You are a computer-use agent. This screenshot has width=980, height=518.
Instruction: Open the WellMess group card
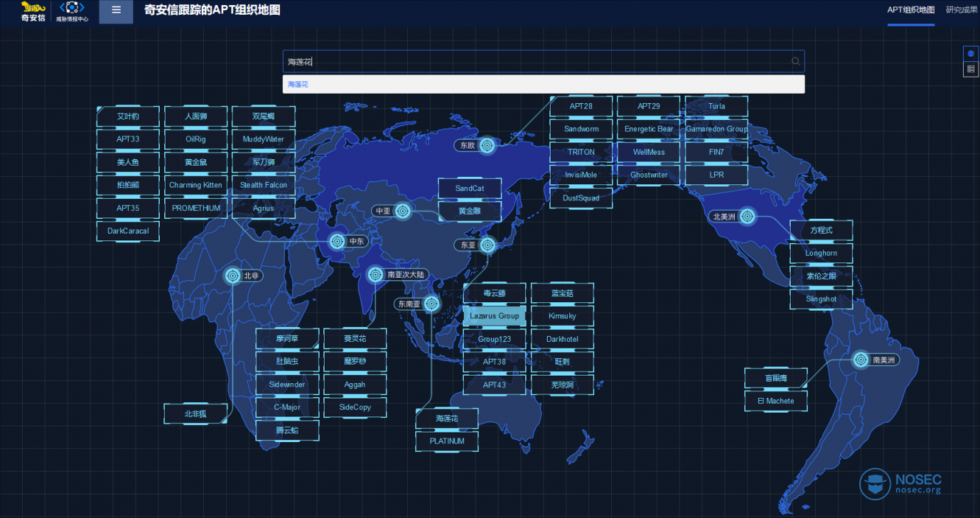click(x=649, y=152)
